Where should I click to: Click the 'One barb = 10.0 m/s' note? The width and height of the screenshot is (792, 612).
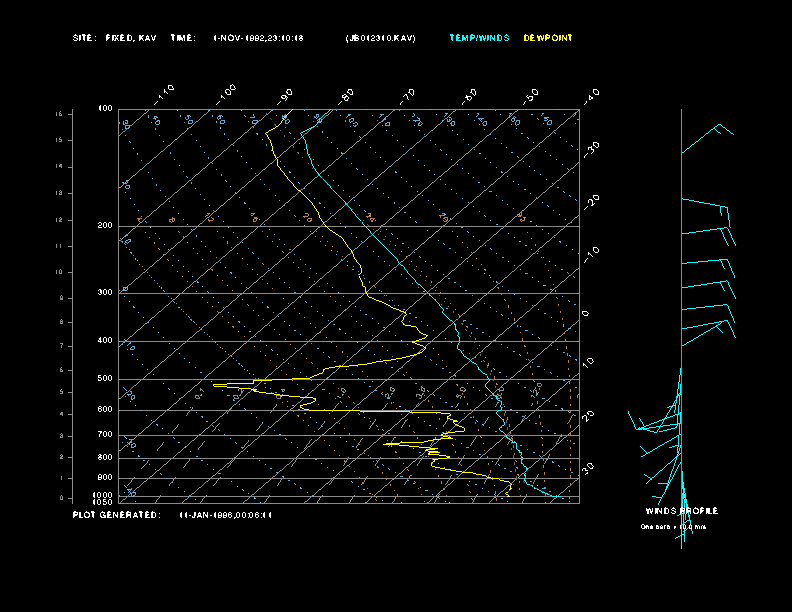(673, 527)
